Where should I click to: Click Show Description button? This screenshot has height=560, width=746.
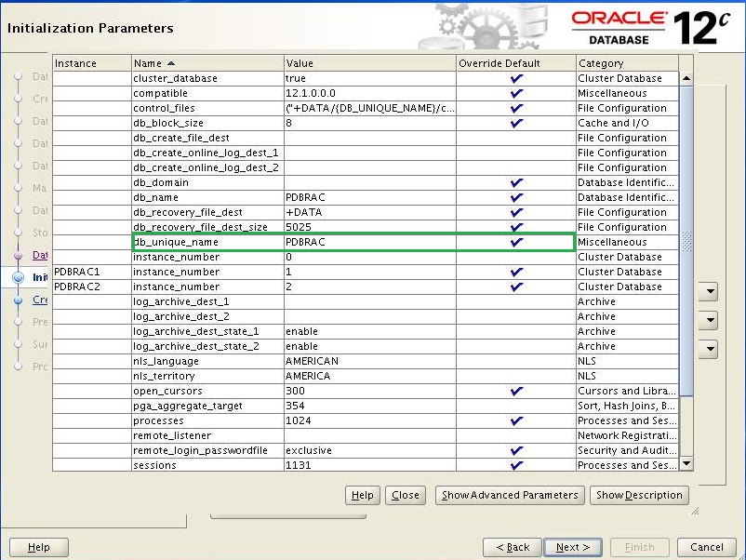click(639, 495)
